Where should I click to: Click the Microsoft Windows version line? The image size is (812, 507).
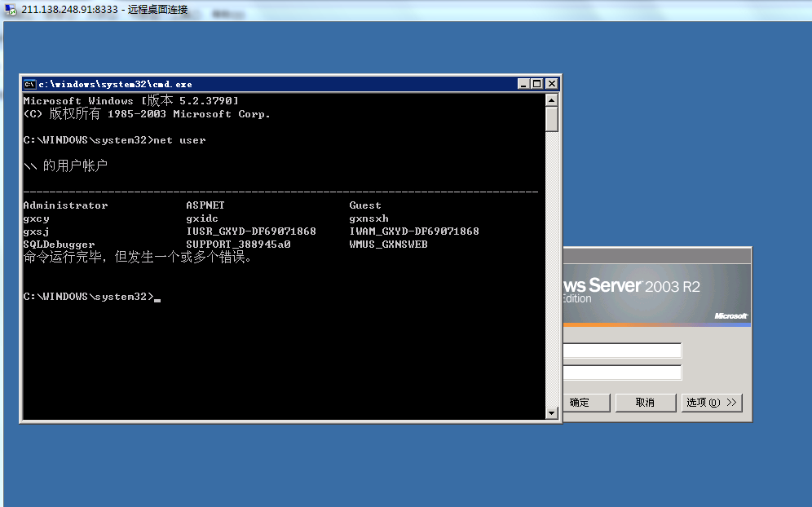pos(131,100)
